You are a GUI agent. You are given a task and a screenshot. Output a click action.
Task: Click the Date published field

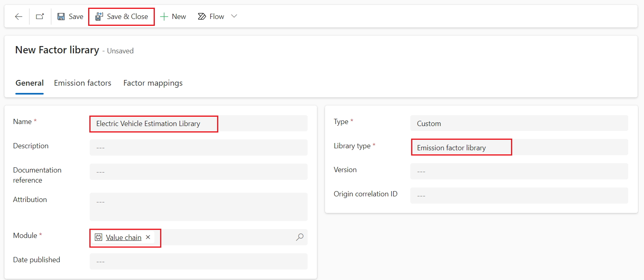198,261
